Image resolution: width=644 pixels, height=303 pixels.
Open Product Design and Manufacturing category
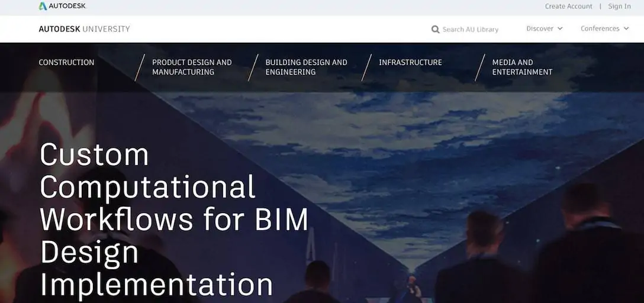192,67
